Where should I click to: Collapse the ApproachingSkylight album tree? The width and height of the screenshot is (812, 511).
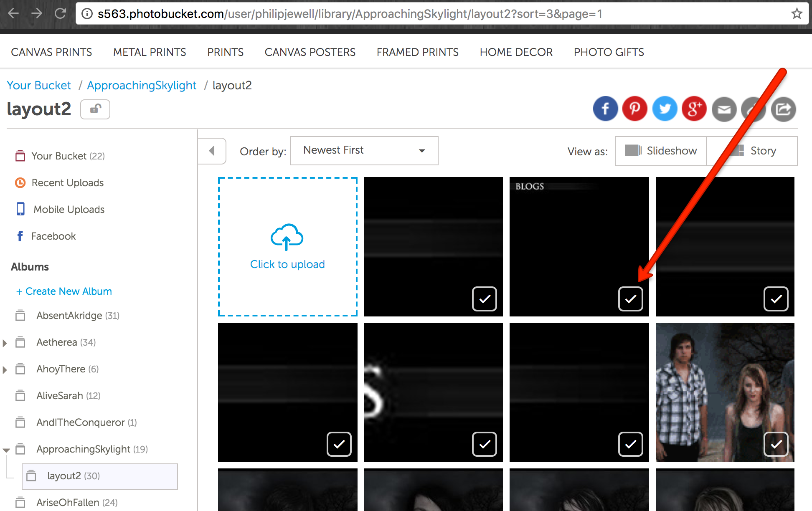6,450
